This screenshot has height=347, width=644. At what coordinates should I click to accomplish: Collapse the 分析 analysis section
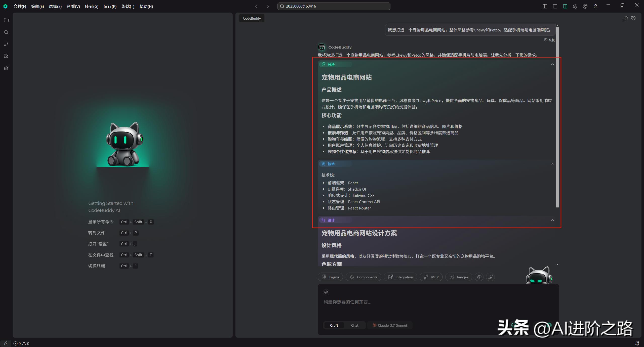tap(552, 64)
